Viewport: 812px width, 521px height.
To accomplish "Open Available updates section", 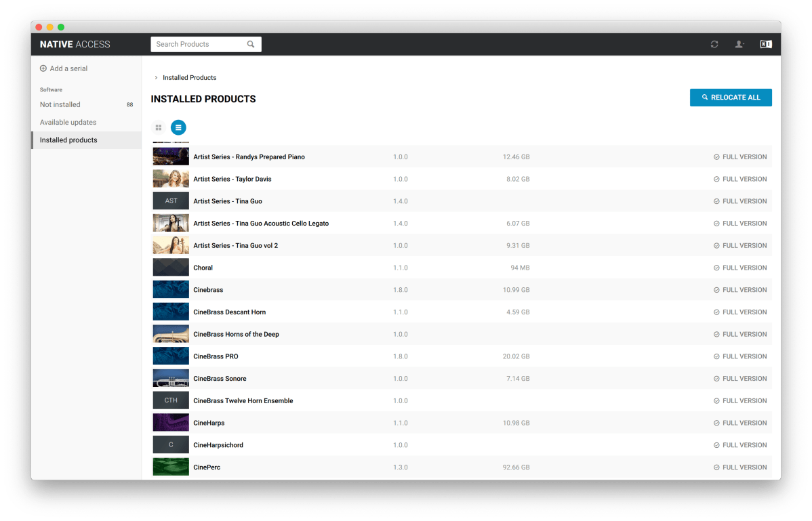I will [x=86, y=122].
